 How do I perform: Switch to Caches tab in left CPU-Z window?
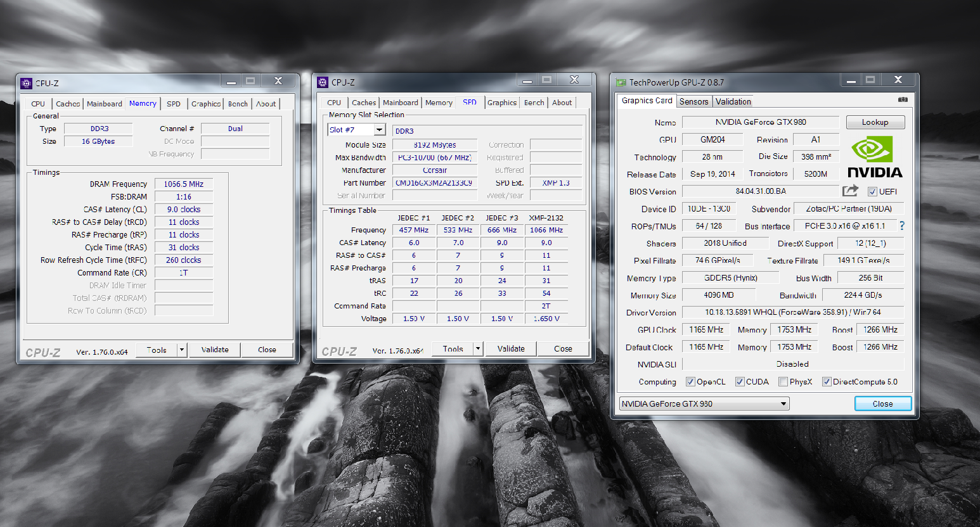(68, 104)
